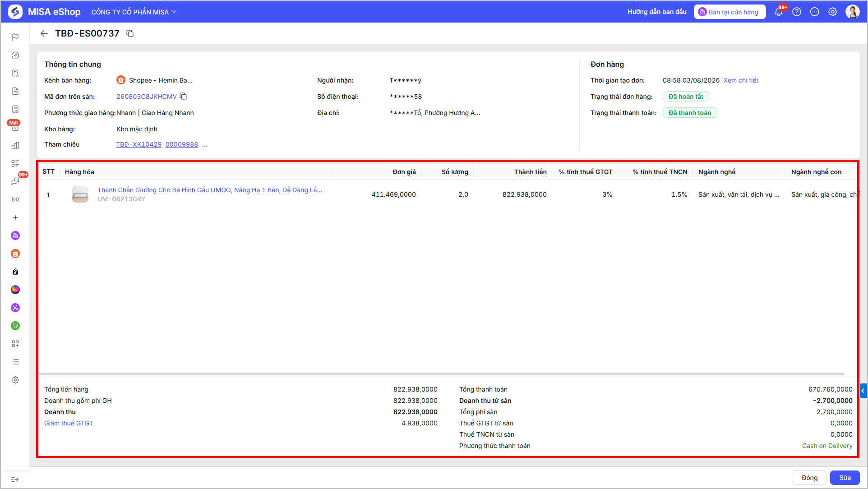Open the Shopee channel icon in the sidebar

tap(15, 254)
